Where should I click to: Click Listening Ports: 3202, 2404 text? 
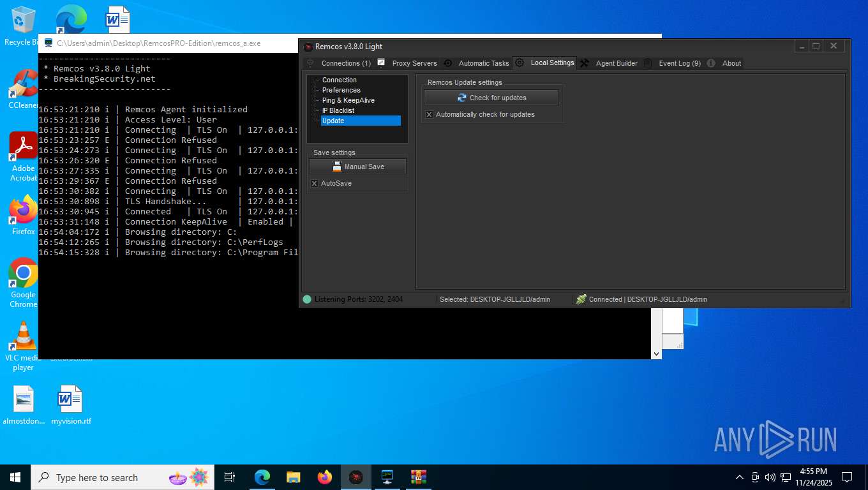[x=359, y=299]
